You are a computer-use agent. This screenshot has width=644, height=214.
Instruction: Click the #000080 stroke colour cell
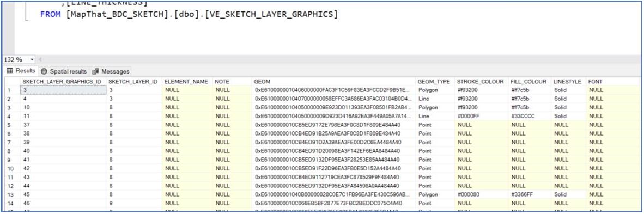click(482, 195)
